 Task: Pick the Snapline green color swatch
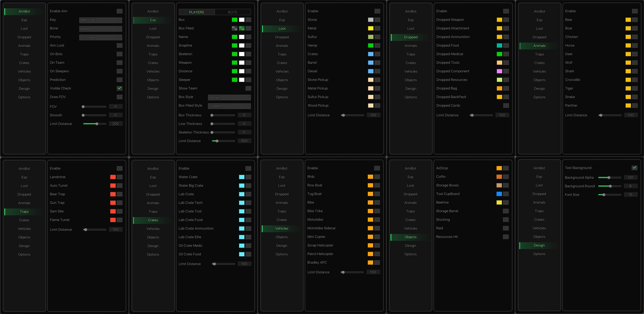235,45
